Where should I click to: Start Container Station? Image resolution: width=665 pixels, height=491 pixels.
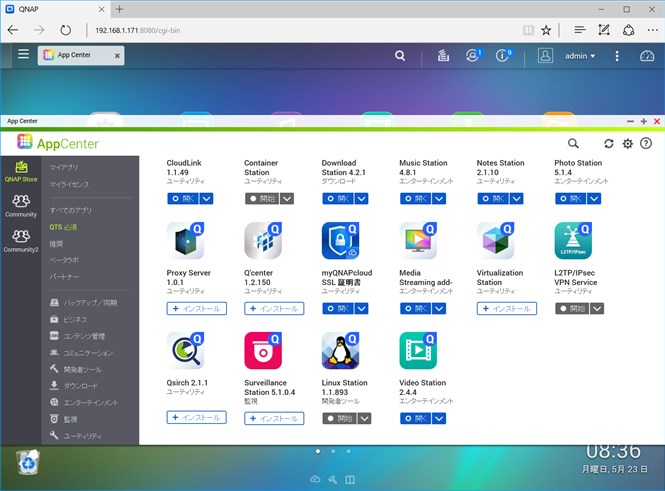pos(262,198)
